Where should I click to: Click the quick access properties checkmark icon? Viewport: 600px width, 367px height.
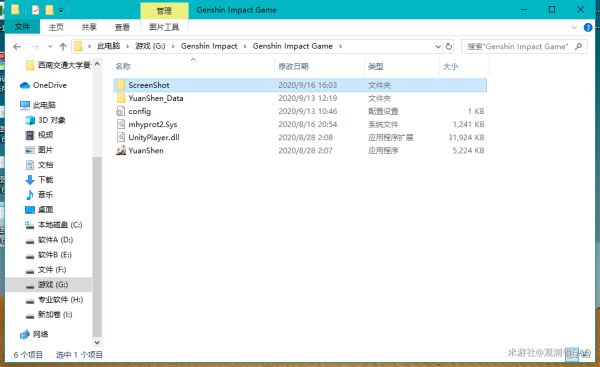(x=35, y=10)
